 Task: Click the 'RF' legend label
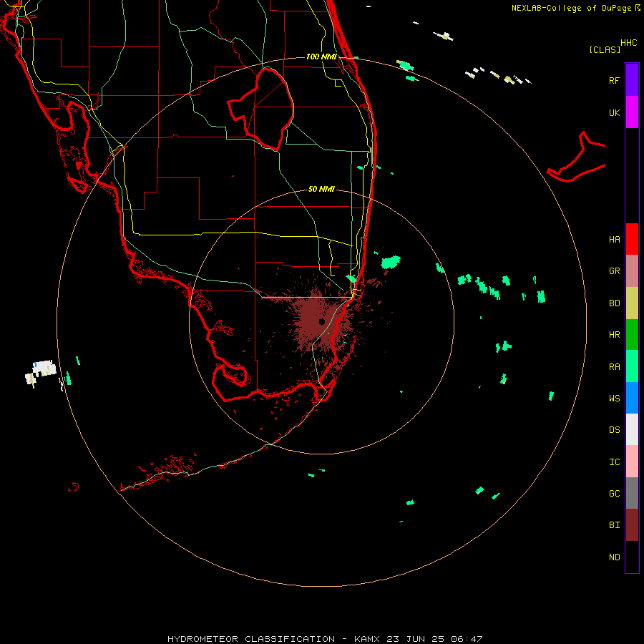point(614,80)
